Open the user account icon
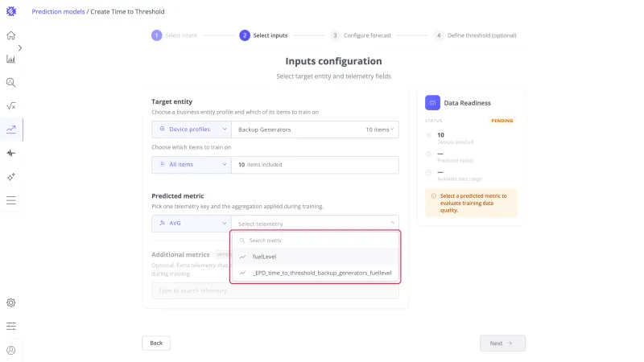Screen dimensions: 644x362 tap(11, 350)
